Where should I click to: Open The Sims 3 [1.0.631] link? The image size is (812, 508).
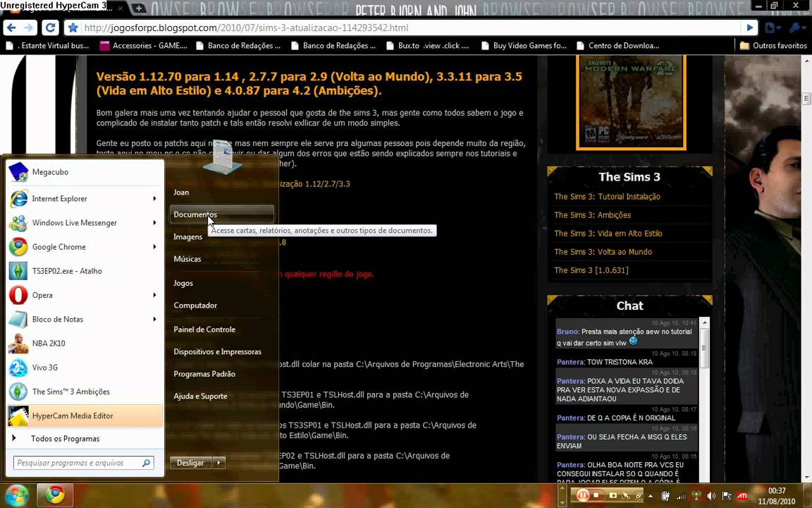[591, 271]
